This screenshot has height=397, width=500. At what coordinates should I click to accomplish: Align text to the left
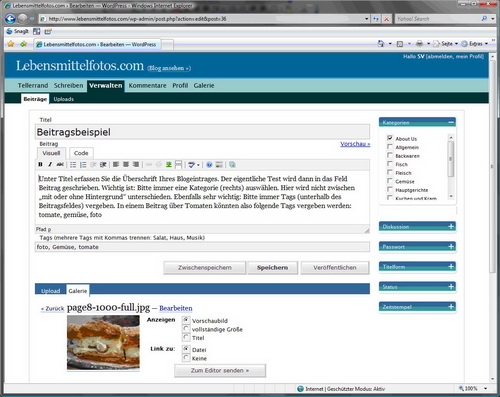[x=116, y=164]
